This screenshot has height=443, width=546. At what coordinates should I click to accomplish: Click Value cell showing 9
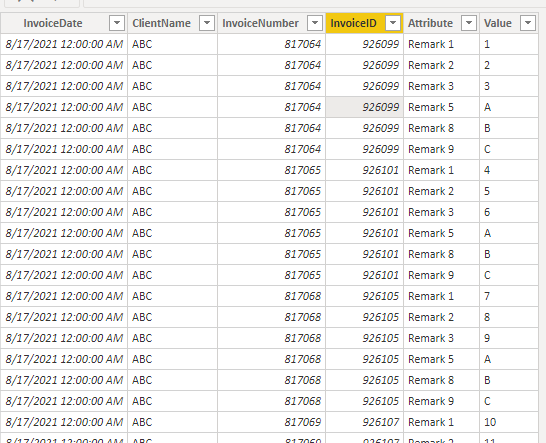tap(509, 338)
